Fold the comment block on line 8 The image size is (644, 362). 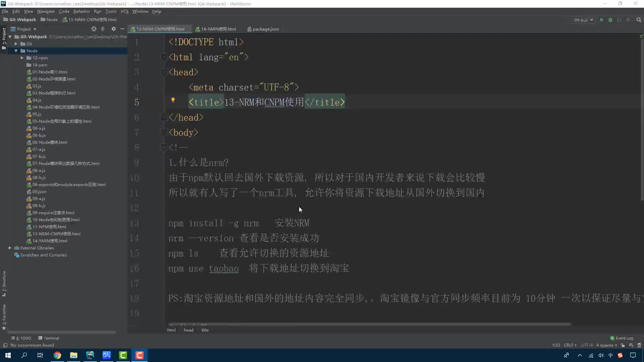[x=164, y=147]
